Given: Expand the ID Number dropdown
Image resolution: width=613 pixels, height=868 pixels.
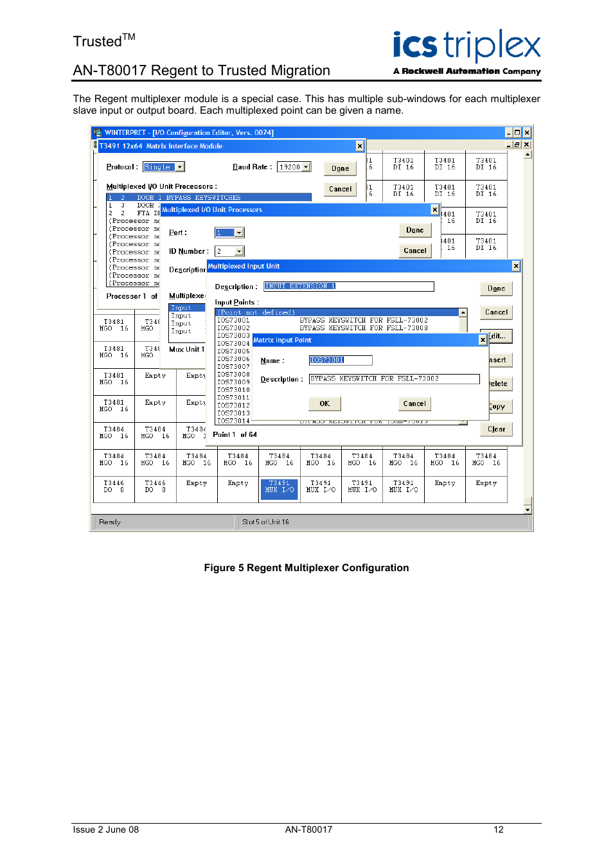Looking at the screenshot, I should coord(240,251).
